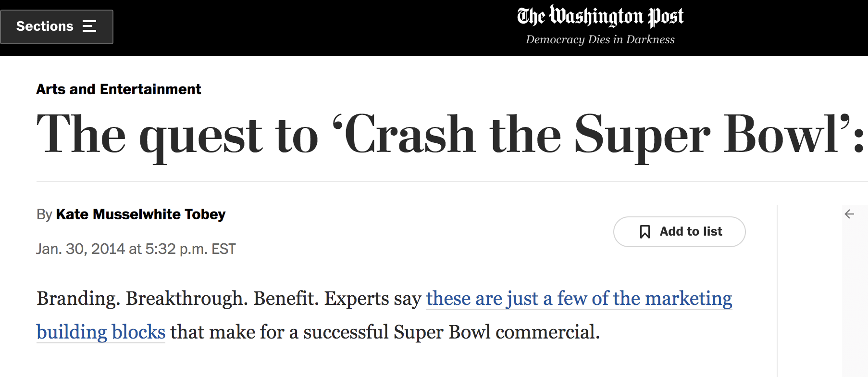Click the 'By' byline prefix
The height and width of the screenshot is (377, 868).
[44, 214]
